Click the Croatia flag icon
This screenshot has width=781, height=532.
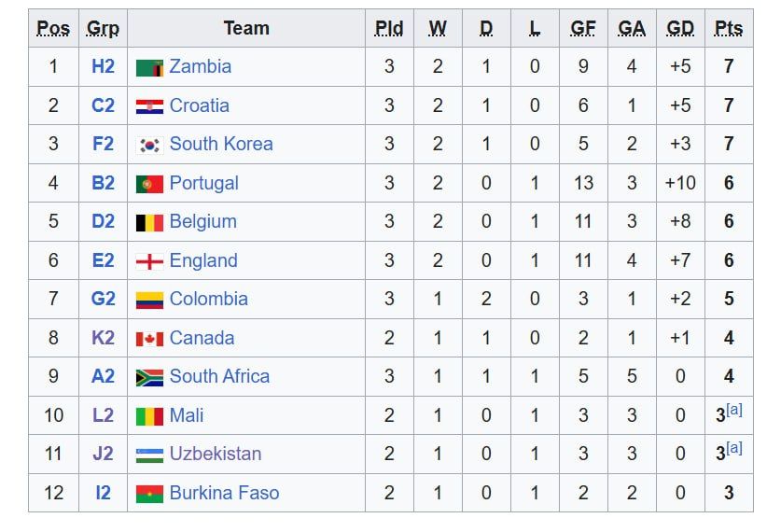(x=149, y=106)
